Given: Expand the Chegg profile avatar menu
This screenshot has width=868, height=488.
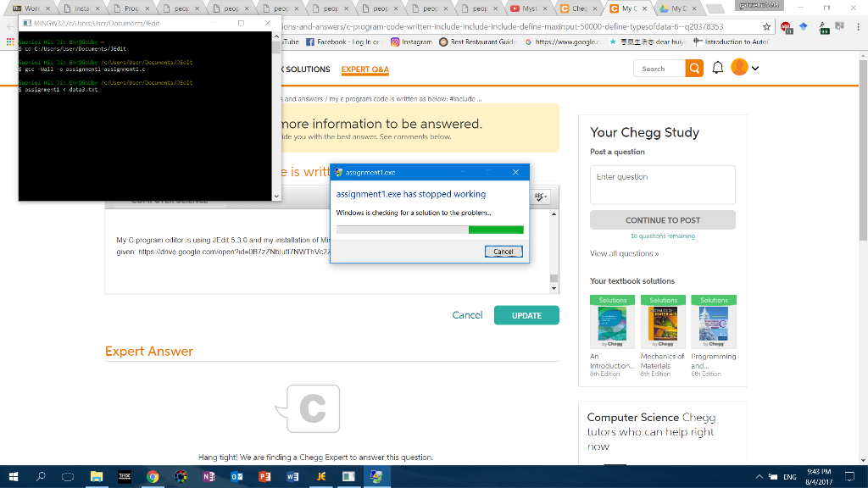Looking at the screenshot, I should (744, 68).
